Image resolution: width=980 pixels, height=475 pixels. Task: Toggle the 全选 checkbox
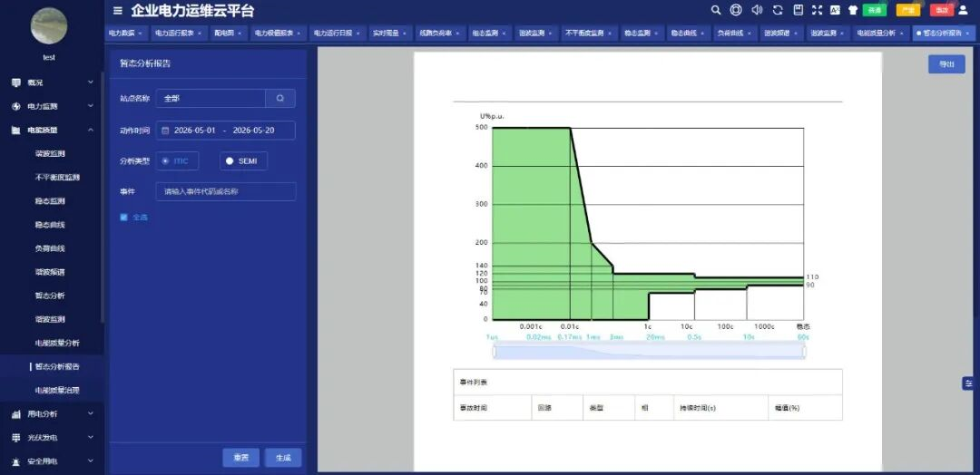tap(123, 218)
